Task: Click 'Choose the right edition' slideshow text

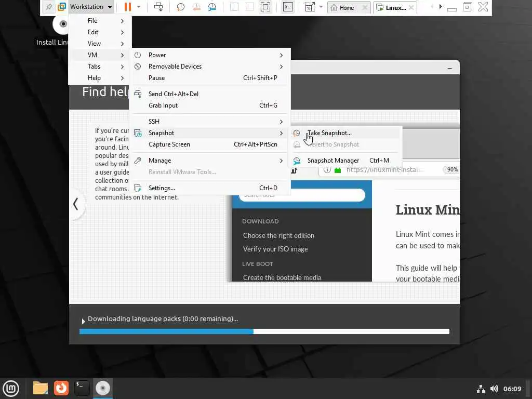Action: (278, 235)
